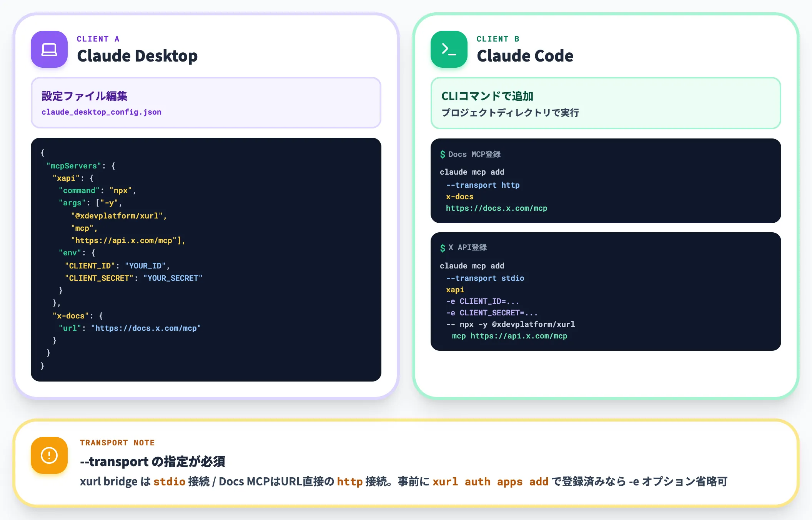This screenshot has width=812, height=520.
Task: Click claude mcp add in the X API block
Action: click(x=472, y=266)
